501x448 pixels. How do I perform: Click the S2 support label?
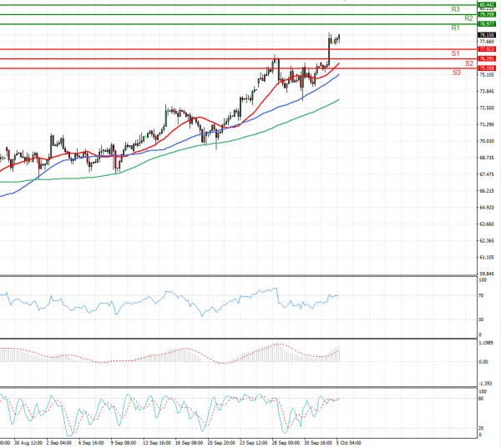coord(468,63)
